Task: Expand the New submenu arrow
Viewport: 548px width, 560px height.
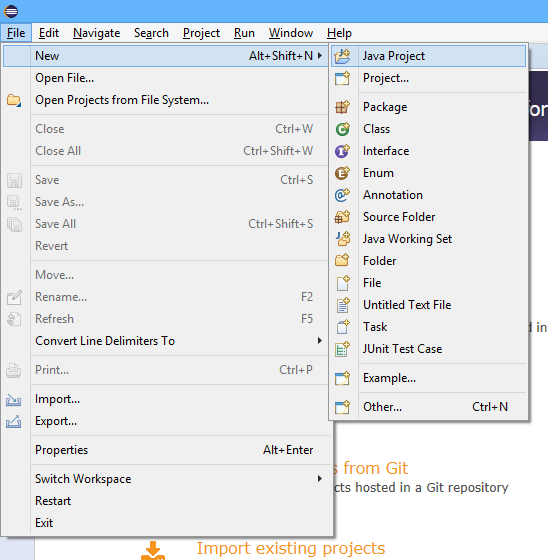Action: click(x=320, y=56)
